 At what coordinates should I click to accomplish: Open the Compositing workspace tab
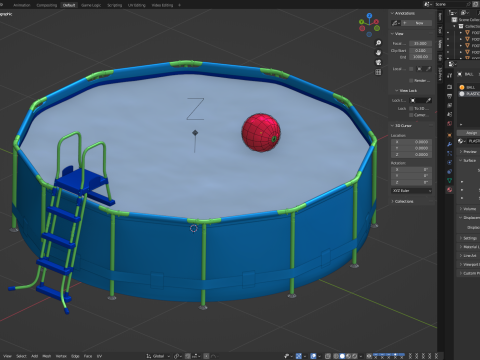point(46,5)
